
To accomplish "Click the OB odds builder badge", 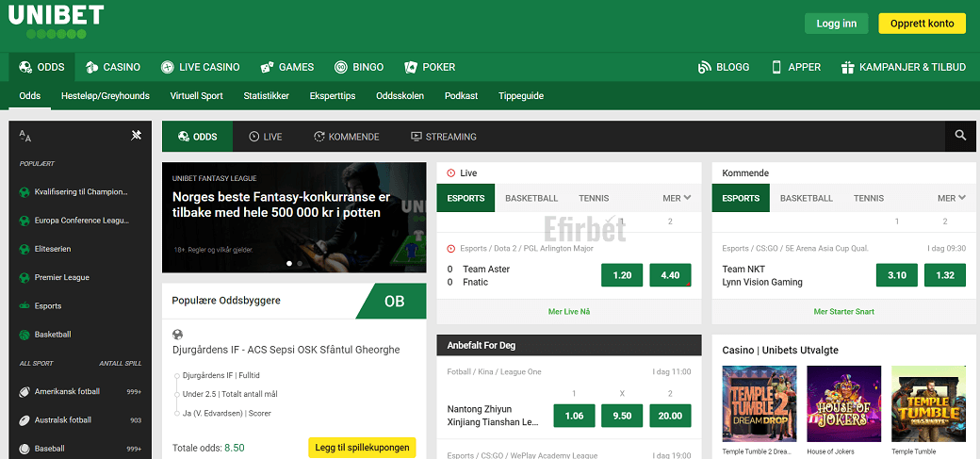I will pos(391,302).
